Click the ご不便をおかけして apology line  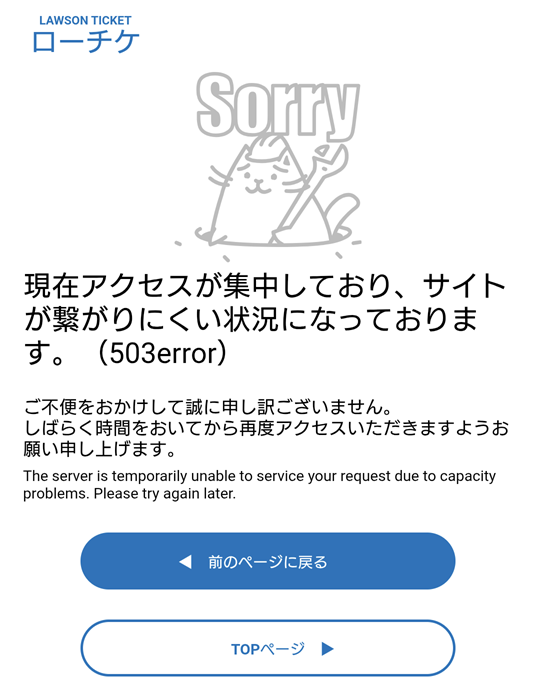pos(208,407)
